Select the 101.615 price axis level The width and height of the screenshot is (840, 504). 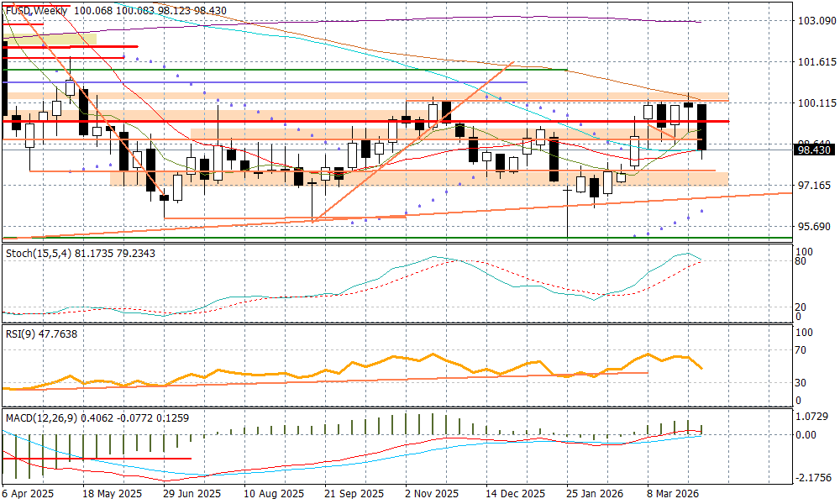pos(814,62)
